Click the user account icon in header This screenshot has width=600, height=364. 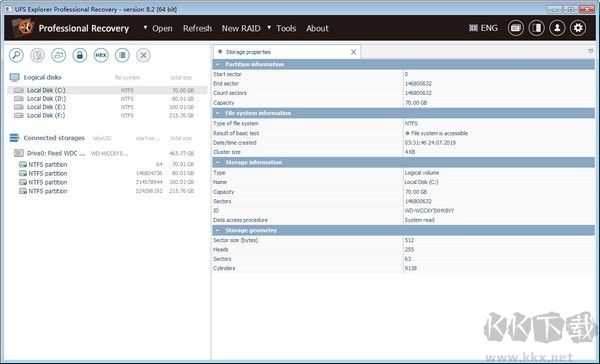click(x=557, y=28)
